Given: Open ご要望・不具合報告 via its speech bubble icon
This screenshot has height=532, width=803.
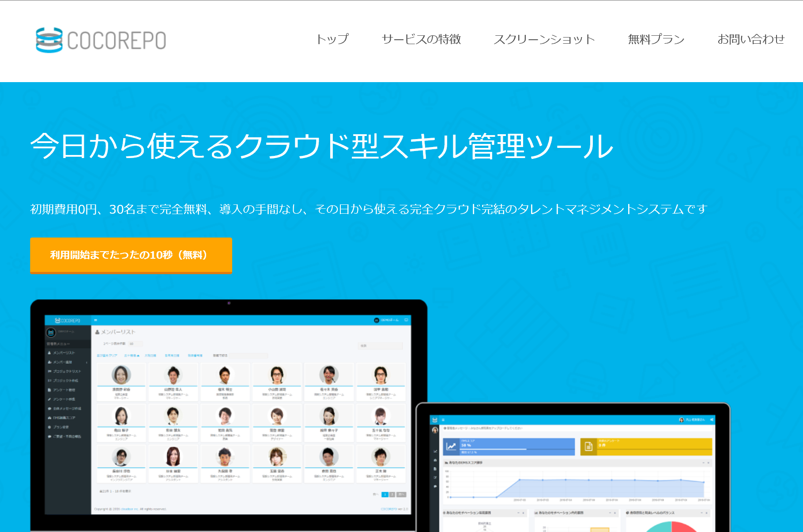Looking at the screenshot, I should click(x=49, y=436).
